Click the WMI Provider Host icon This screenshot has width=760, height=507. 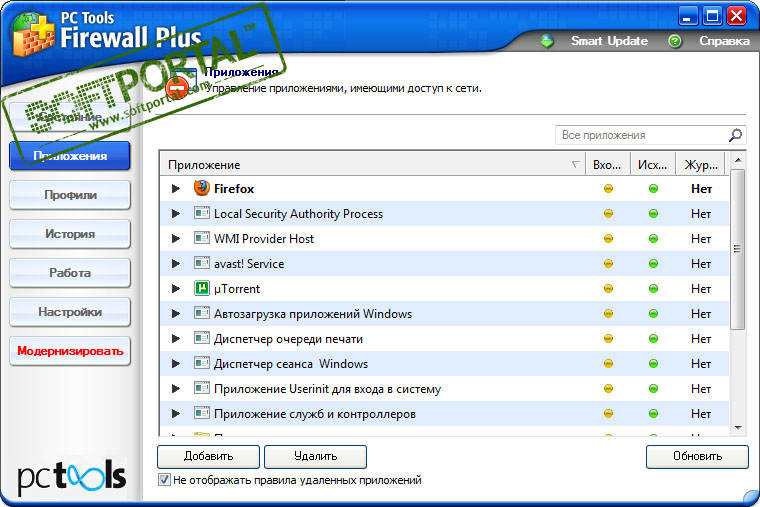coord(202,238)
